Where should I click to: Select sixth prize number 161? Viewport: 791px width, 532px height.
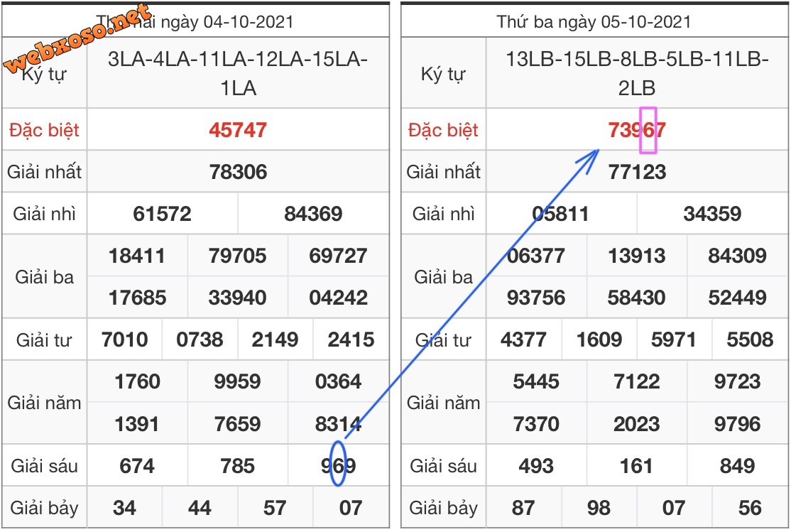tap(636, 466)
